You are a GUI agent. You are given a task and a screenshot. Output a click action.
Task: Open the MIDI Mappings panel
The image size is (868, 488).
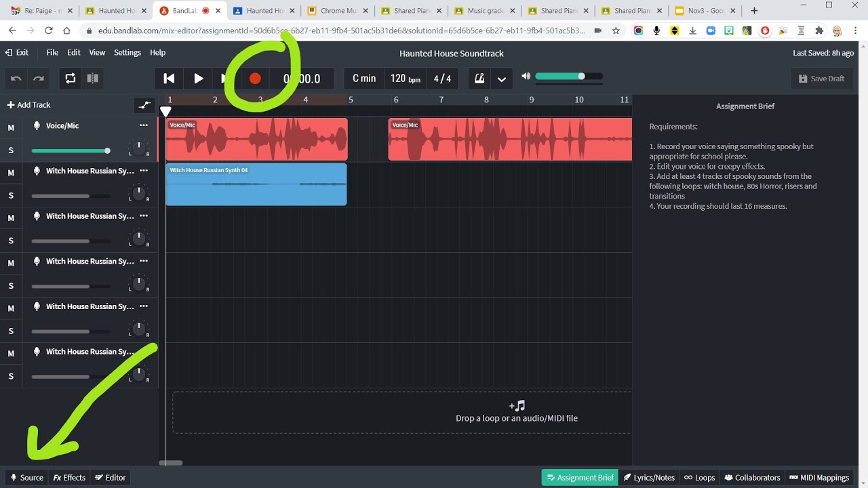coord(819,478)
